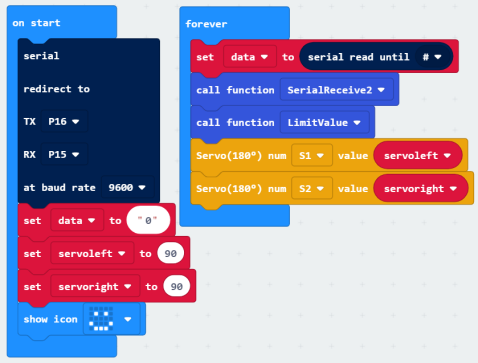Edit servoright value 90 field
The height and width of the screenshot is (363, 478).
point(176,287)
